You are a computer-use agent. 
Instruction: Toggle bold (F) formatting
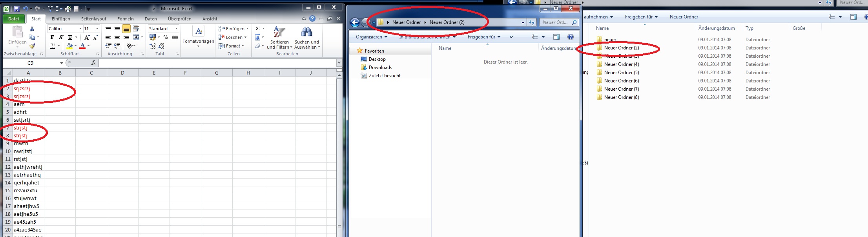52,37
